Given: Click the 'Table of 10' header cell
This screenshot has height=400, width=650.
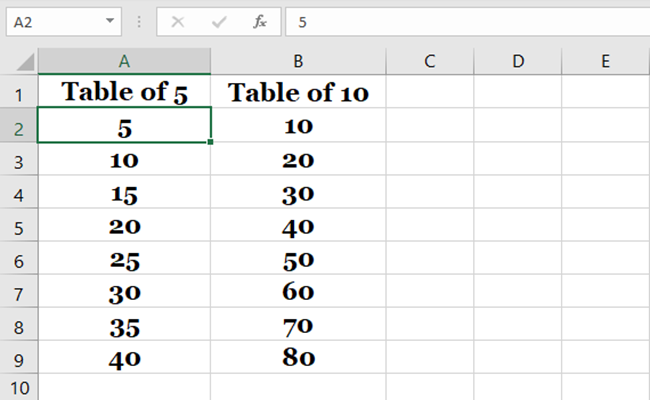Looking at the screenshot, I should point(298,93).
